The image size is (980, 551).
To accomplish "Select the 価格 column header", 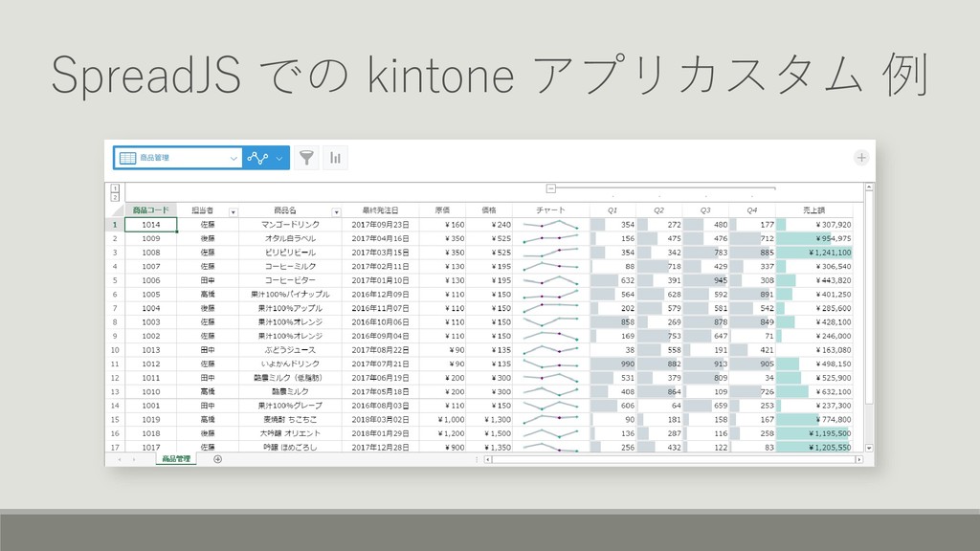I will tap(489, 210).
